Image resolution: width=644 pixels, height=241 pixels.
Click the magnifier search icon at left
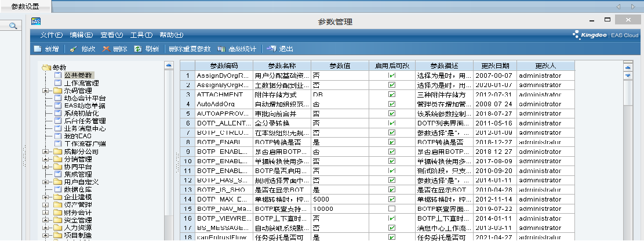[x=13, y=26]
